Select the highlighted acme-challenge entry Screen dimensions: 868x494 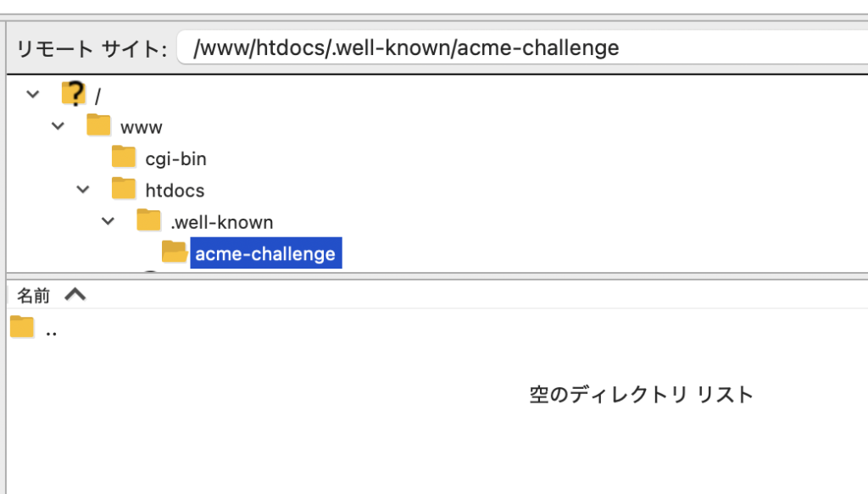[265, 253]
